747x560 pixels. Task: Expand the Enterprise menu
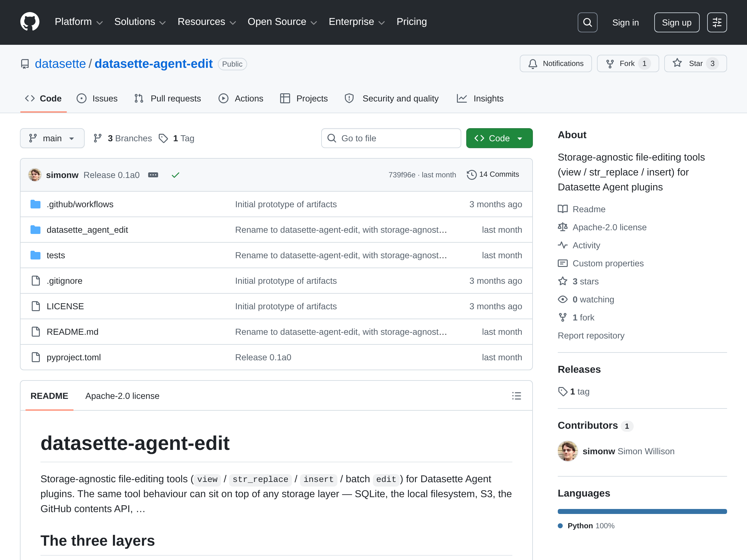point(357,21)
